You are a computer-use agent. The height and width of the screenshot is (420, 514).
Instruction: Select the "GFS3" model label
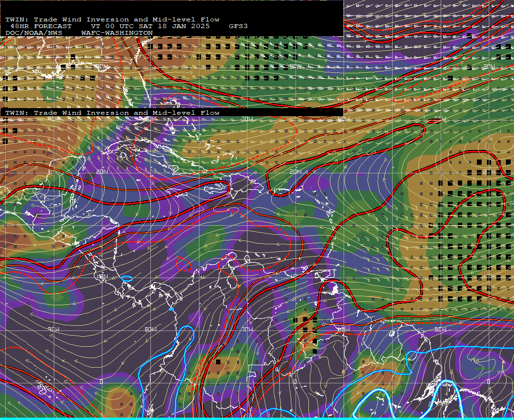coord(238,26)
